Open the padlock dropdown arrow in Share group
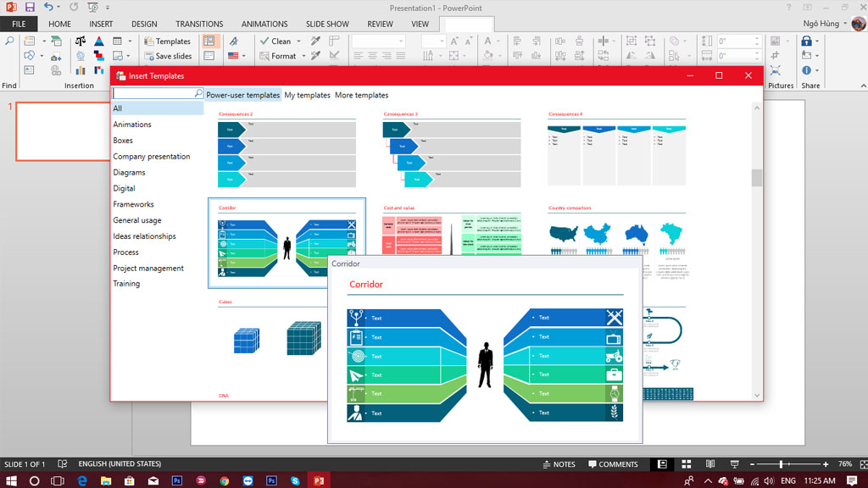868x488 pixels. (x=817, y=41)
